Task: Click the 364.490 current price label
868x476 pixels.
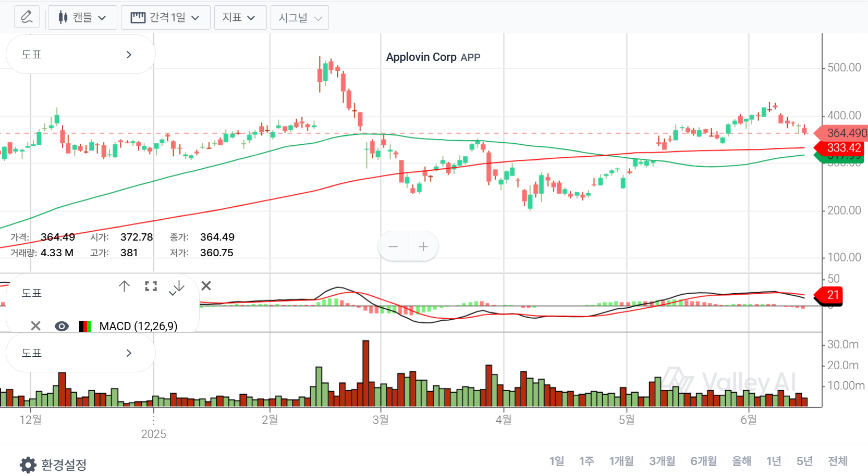Action: [x=841, y=133]
